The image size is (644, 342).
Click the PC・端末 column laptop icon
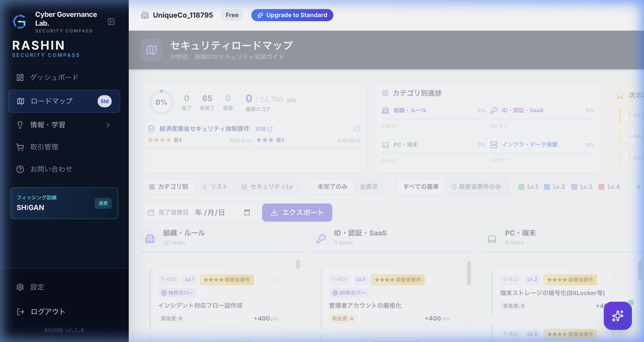click(x=492, y=239)
